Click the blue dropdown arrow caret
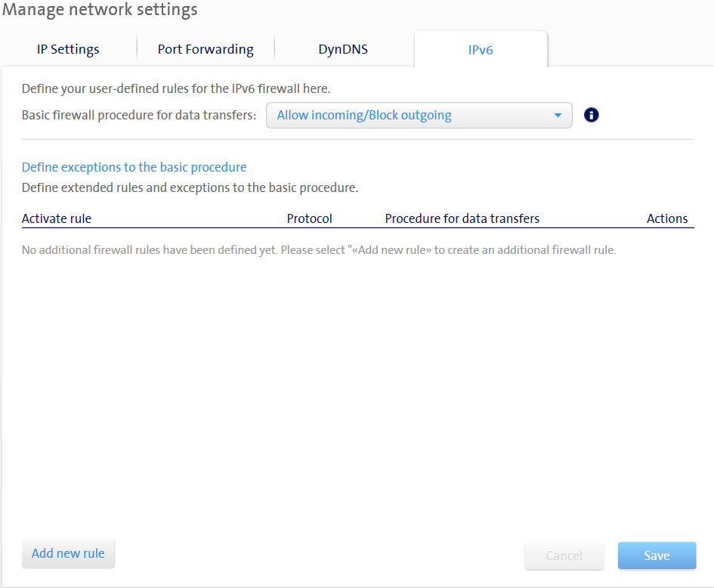The width and height of the screenshot is (714, 588). [x=558, y=116]
